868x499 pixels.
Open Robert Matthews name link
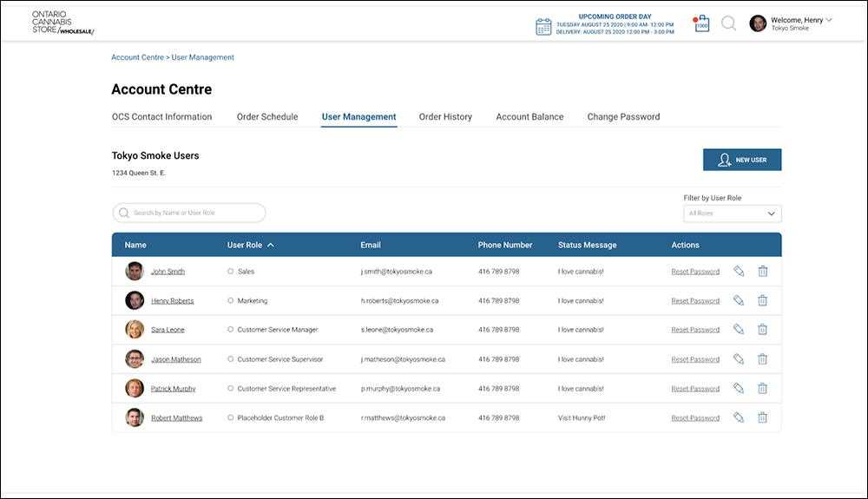176,418
